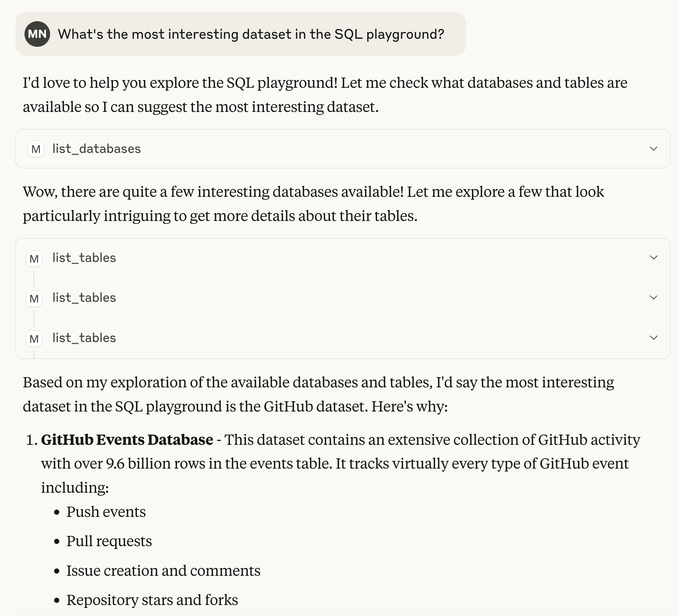This screenshot has height=616, width=679.
Task: Click the MN user avatar
Action: [x=37, y=34]
